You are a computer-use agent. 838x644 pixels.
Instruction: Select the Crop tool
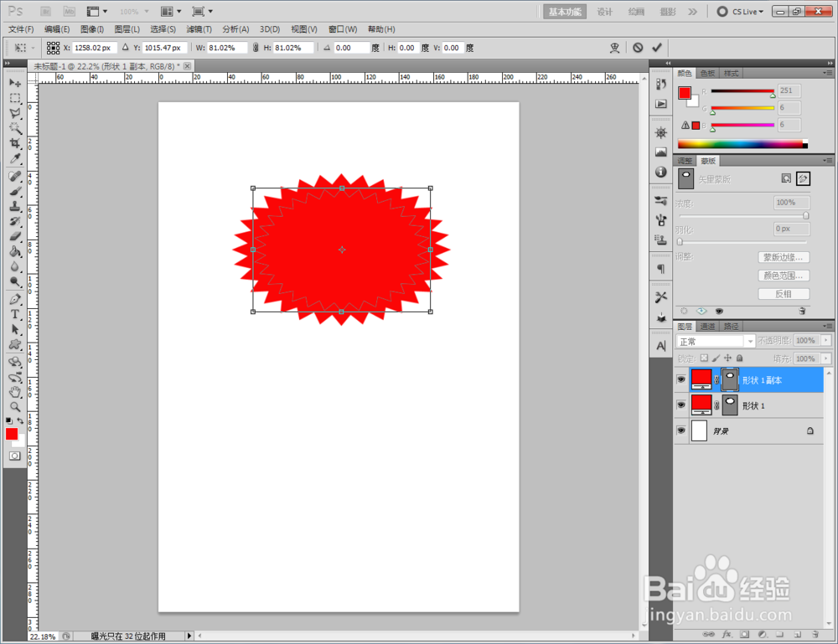[15, 143]
